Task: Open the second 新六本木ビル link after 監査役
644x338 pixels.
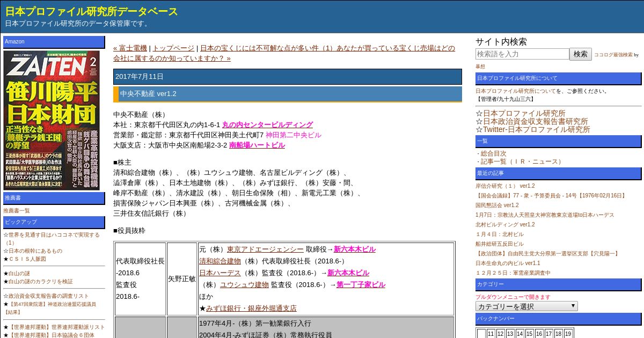Action: (348, 273)
